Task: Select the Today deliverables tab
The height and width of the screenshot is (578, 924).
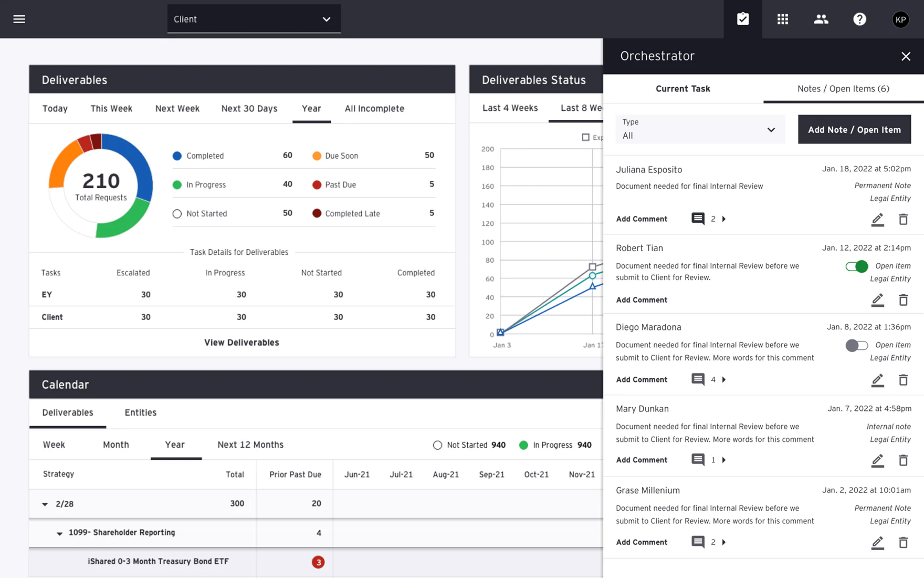Action: click(x=55, y=108)
